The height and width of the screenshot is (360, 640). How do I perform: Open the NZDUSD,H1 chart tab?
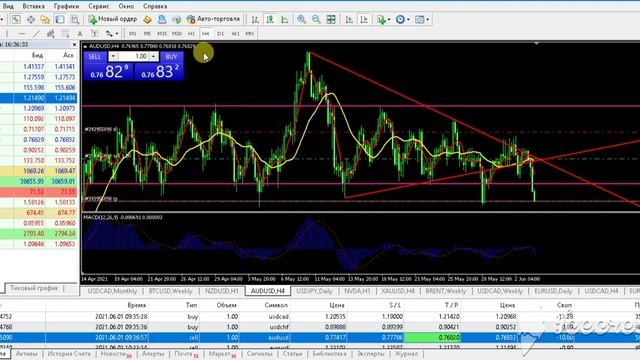(222, 291)
